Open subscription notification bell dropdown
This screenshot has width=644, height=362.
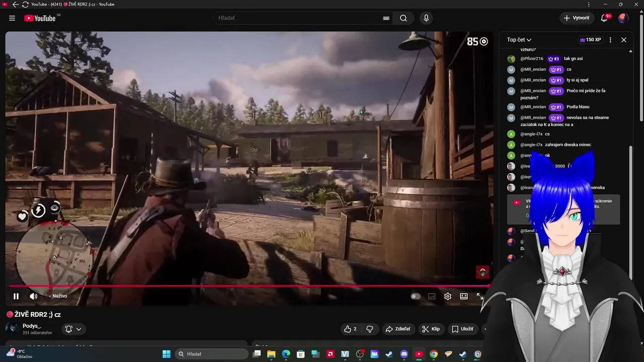click(x=73, y=329)
